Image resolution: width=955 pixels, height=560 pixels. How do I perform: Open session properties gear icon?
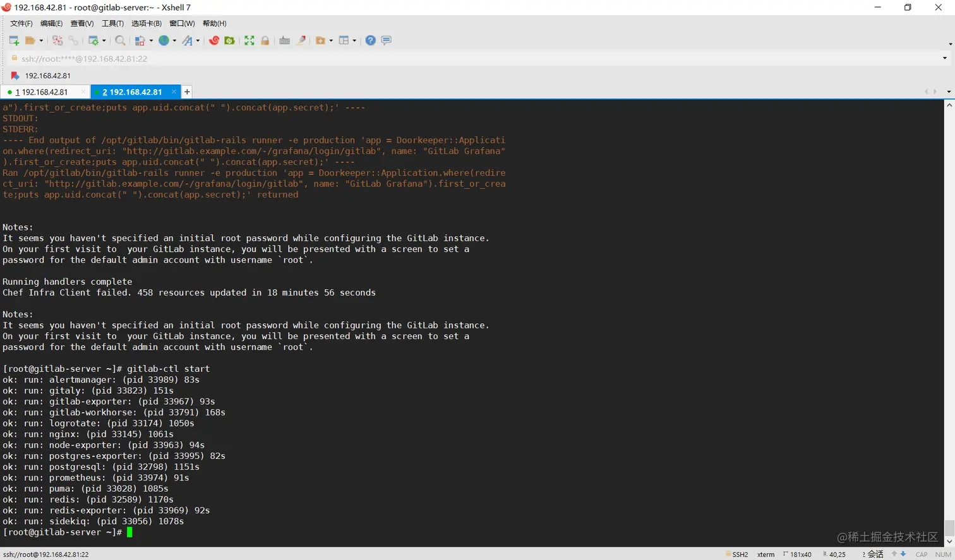(x=93, y=40)
